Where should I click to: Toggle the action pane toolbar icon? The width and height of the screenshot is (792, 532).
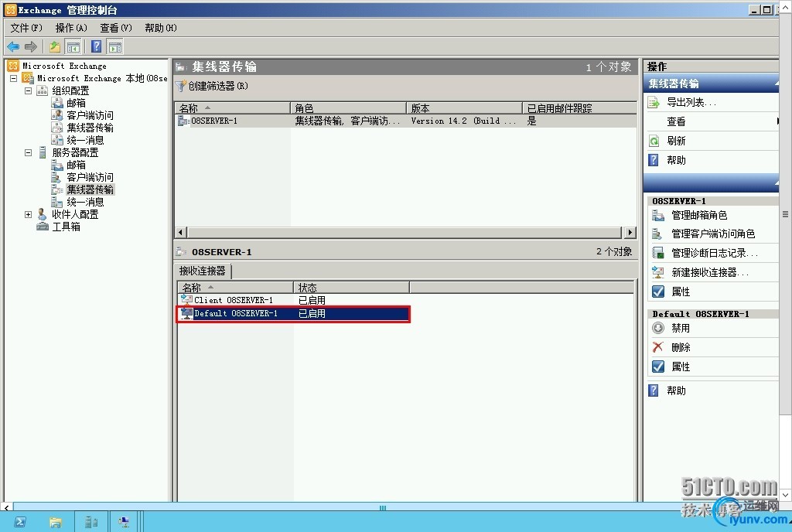click(x=115, y=47)
